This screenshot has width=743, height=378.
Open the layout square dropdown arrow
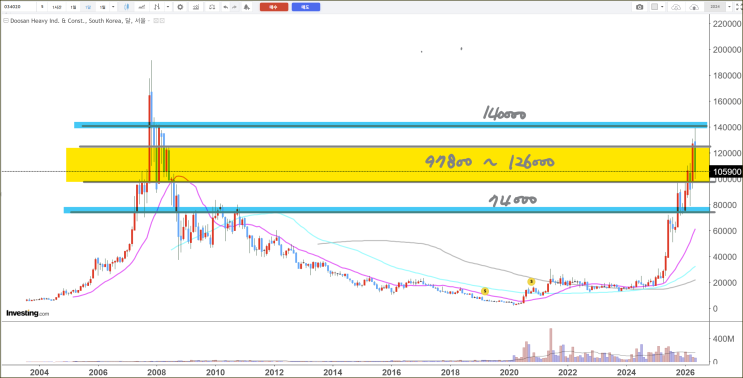(662, 7)
